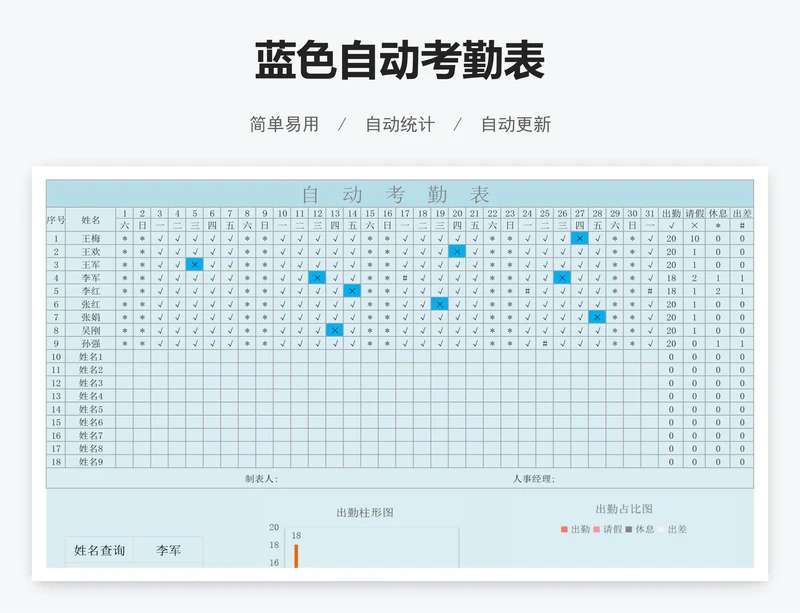Select 李军's blue absence cell on day 26
The image size is (800, 613).
[x=562, y=278]
